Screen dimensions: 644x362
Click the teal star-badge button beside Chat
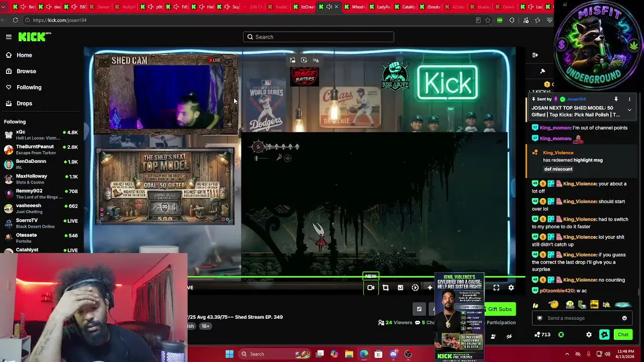pos(605,335)
